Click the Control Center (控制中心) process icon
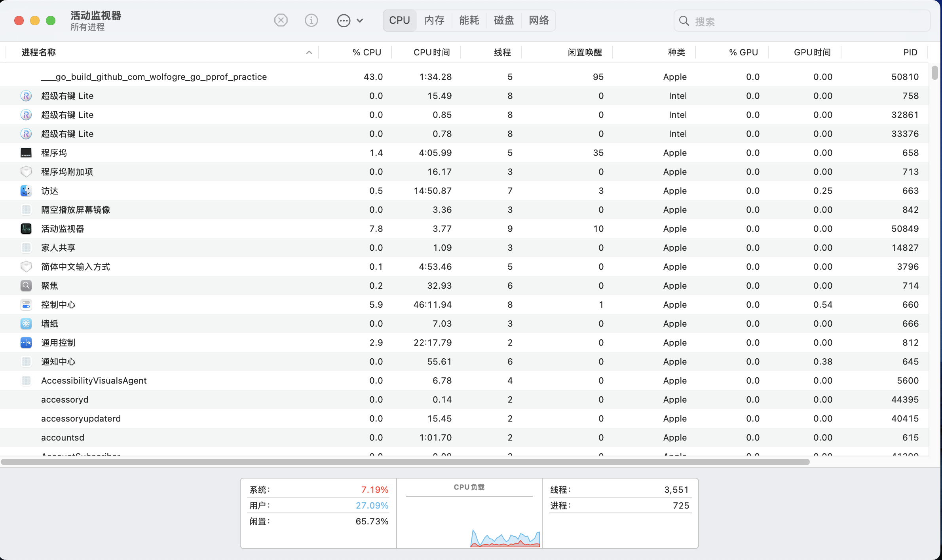Screen dimensions: 942x560 click(x=26, y=305)
